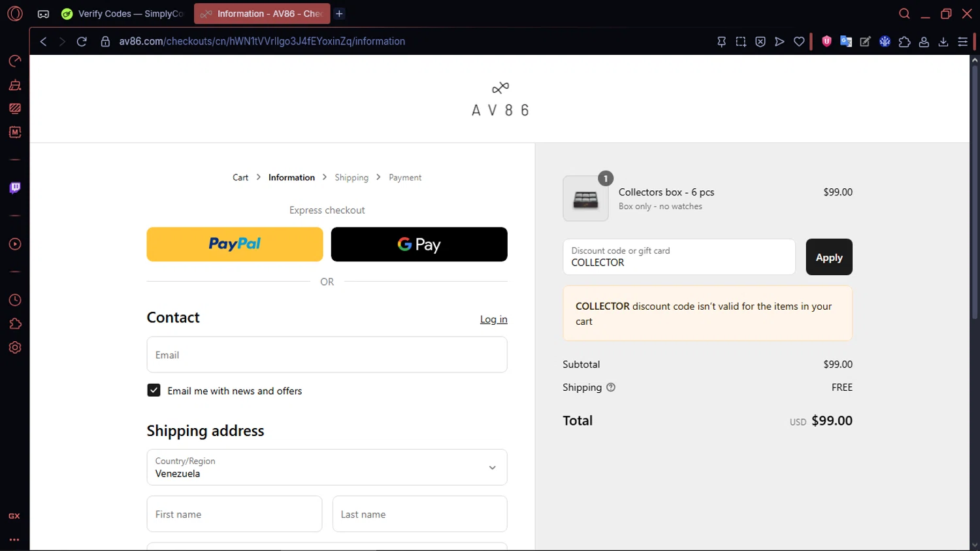Viewport: 980px width, 551px height.
Task: Focus the First name field
Action: 235,514
